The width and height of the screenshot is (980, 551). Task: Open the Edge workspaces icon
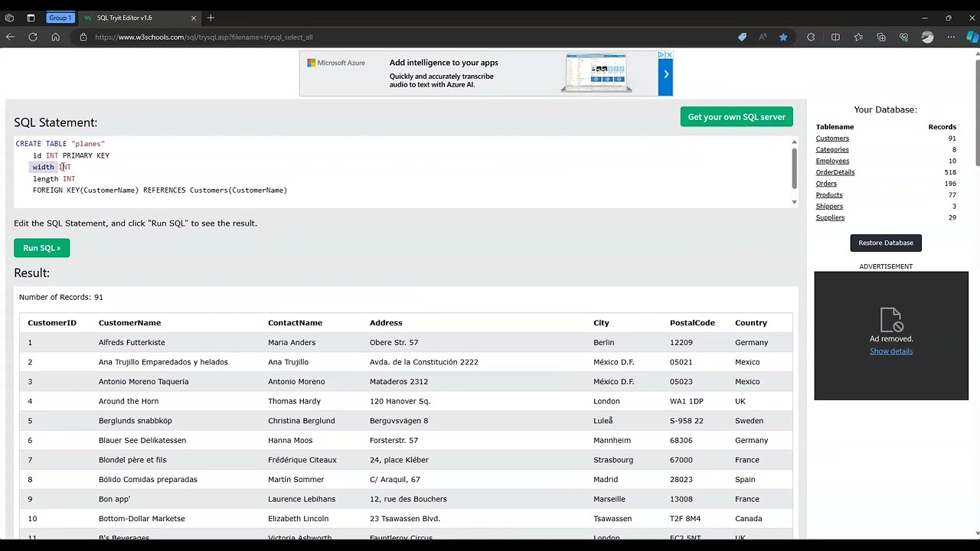tap(9, 18)
